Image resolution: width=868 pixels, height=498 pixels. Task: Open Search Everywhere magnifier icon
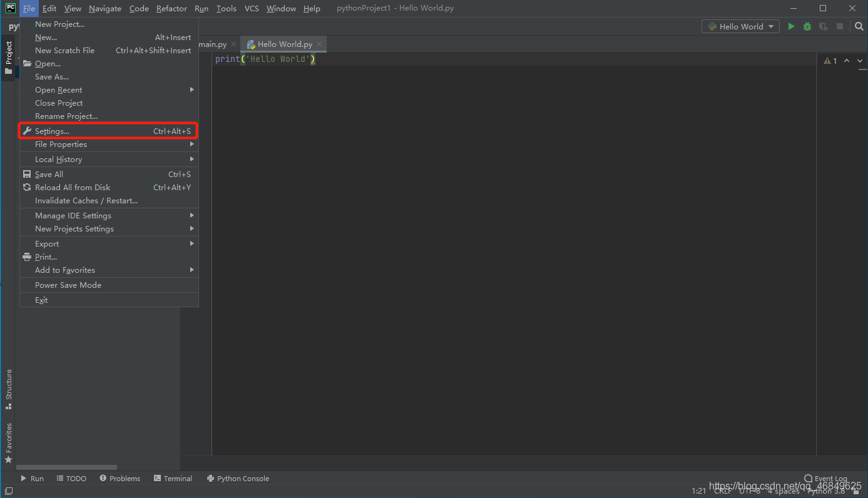click(x=859, y=26)
